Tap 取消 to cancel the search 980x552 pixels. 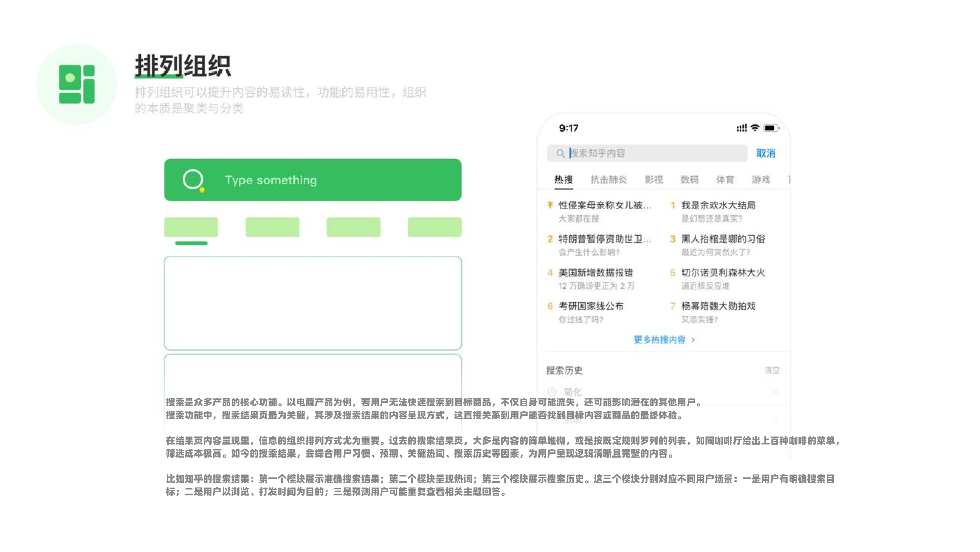767,153
